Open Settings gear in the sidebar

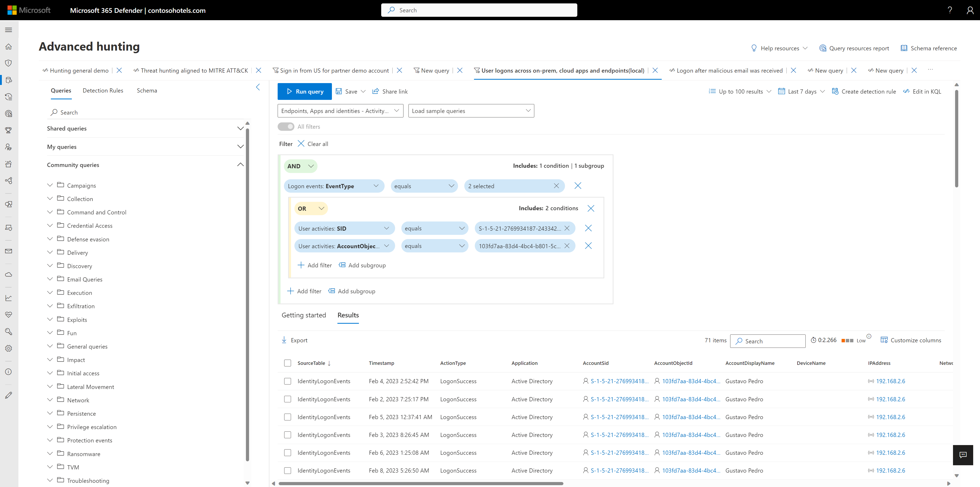tap(8, 348)
